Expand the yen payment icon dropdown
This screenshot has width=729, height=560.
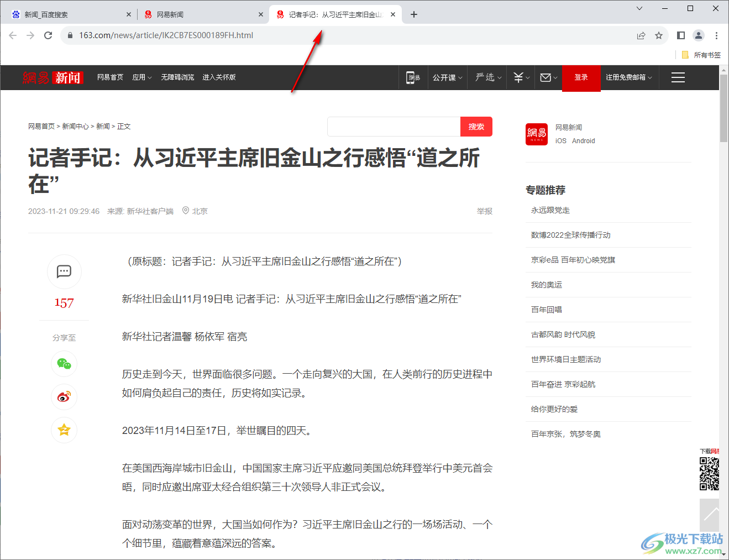(x=522, y=77)
